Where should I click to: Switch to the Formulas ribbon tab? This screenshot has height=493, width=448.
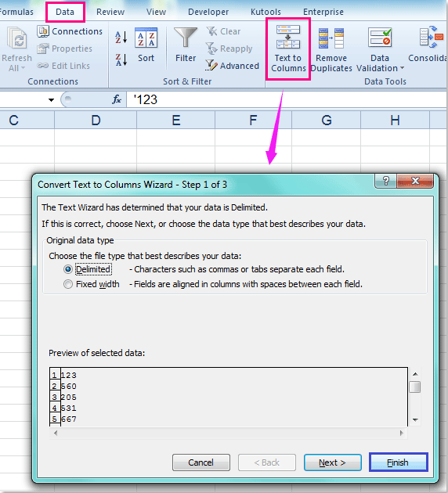(x=16, y=12)
